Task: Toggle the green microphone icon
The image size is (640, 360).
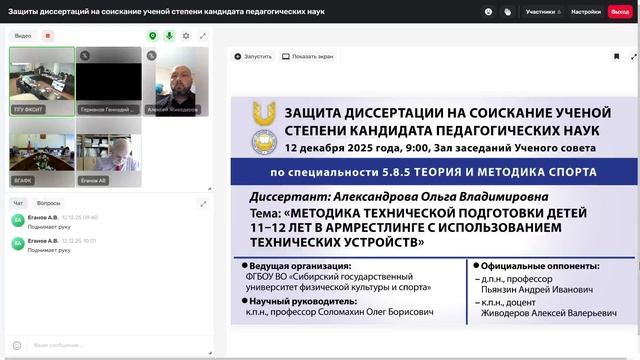Action: click(x=169, y=36)
